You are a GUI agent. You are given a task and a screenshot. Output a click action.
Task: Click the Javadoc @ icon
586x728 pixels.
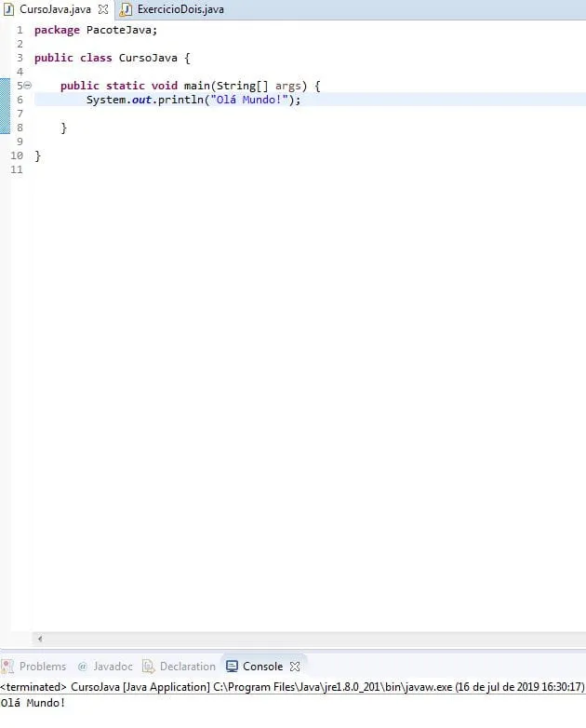(x=83, y=667)
